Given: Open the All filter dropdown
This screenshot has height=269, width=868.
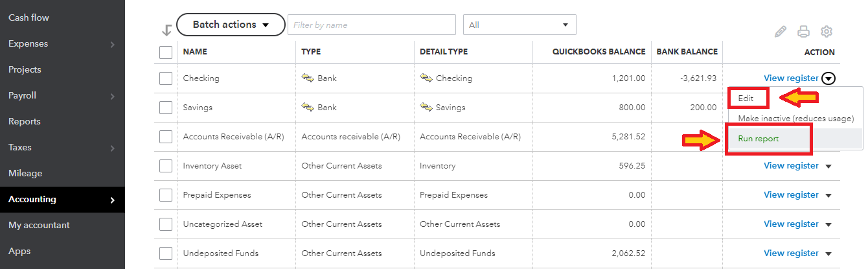Looking at the screenshot, I should click(x=520, y=25).
